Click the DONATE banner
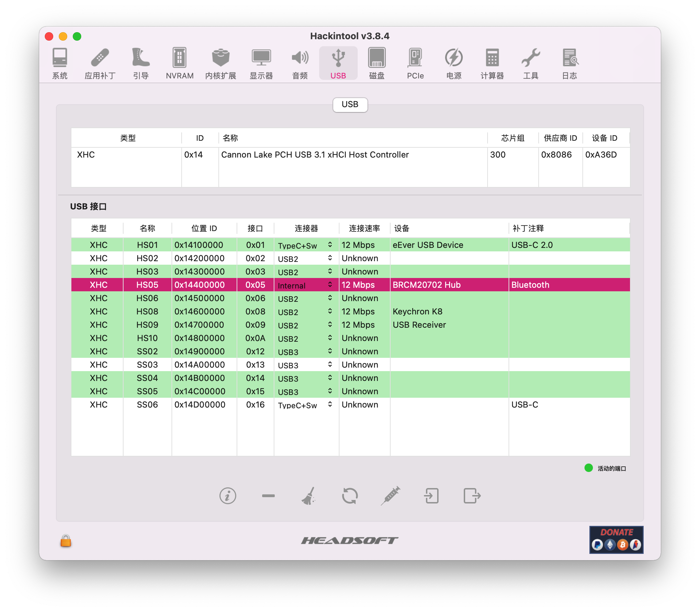 click(616, 540)
